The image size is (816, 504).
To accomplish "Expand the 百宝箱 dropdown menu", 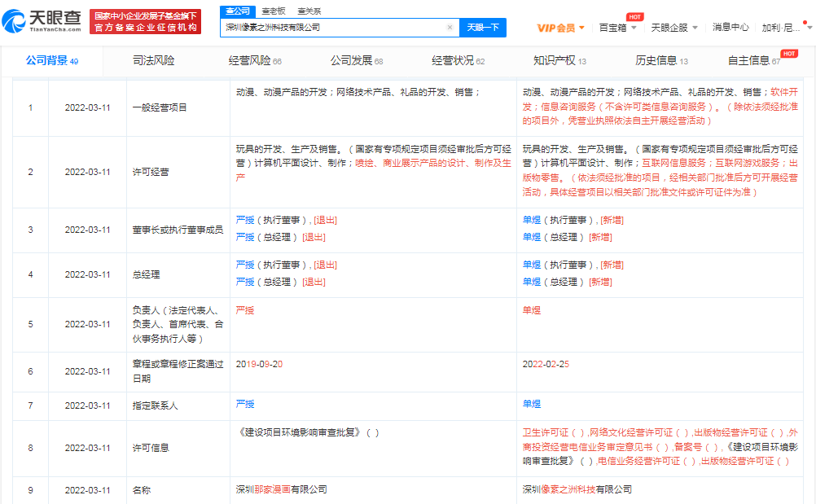I will pos(618,28).
